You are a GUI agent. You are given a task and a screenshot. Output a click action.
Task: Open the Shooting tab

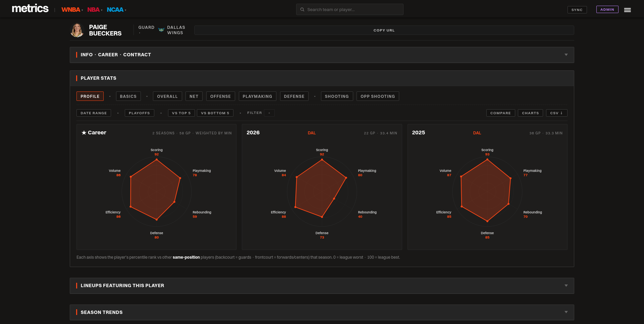tap(337, 96)
